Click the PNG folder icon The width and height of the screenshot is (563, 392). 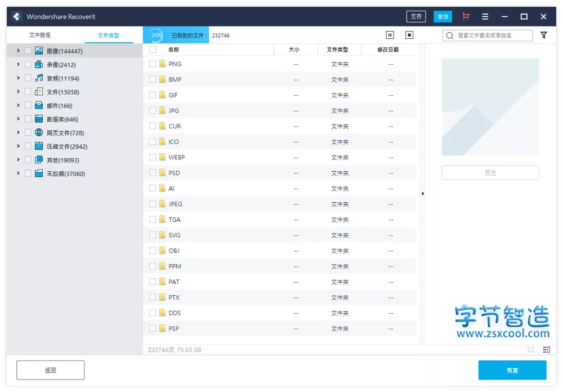click(x=162, y=64)
